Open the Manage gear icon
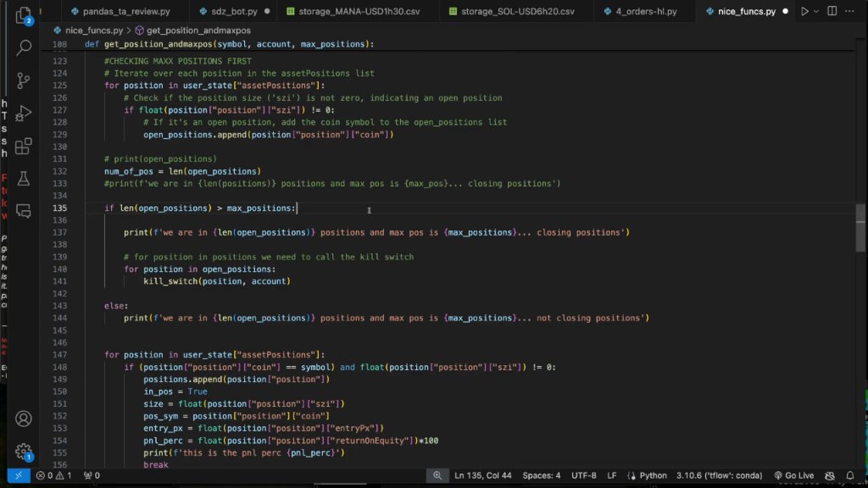 click(23, 452)
